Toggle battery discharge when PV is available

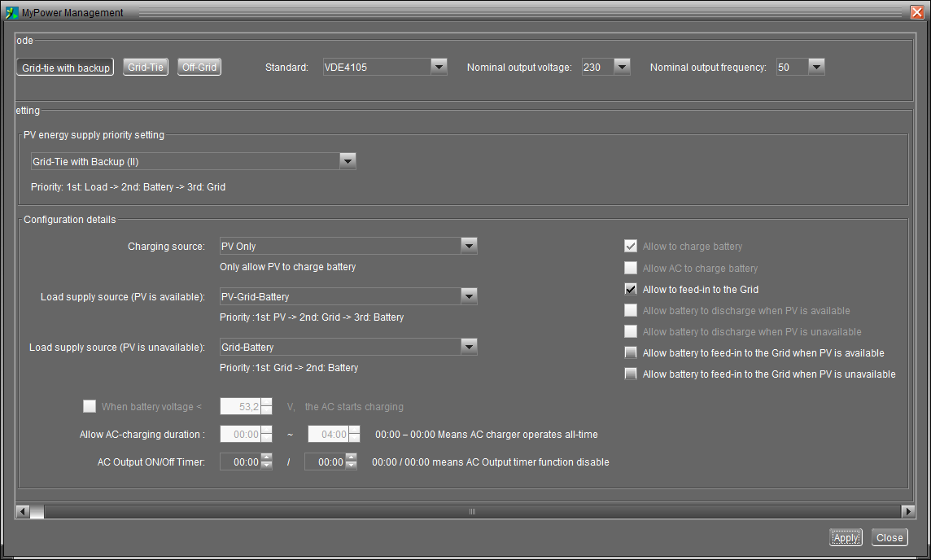pyautogui.click(x=631, y=311)
